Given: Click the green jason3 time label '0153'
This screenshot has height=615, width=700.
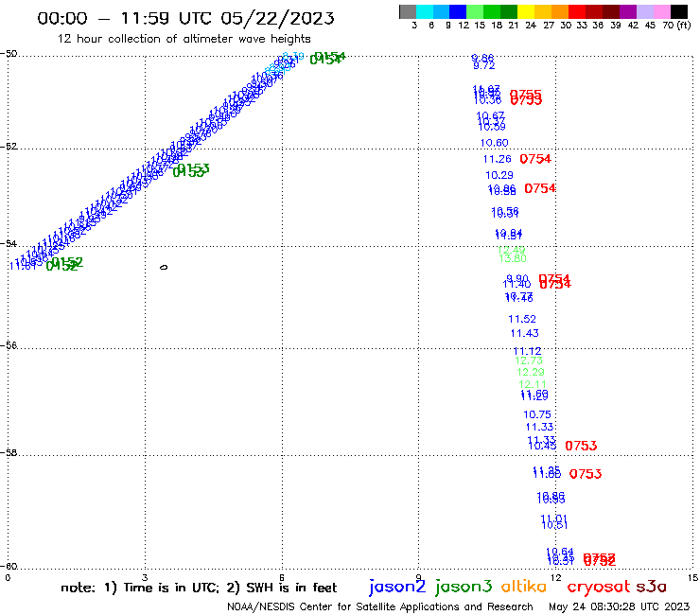Looking at the screenshot, I should [191, 170].
